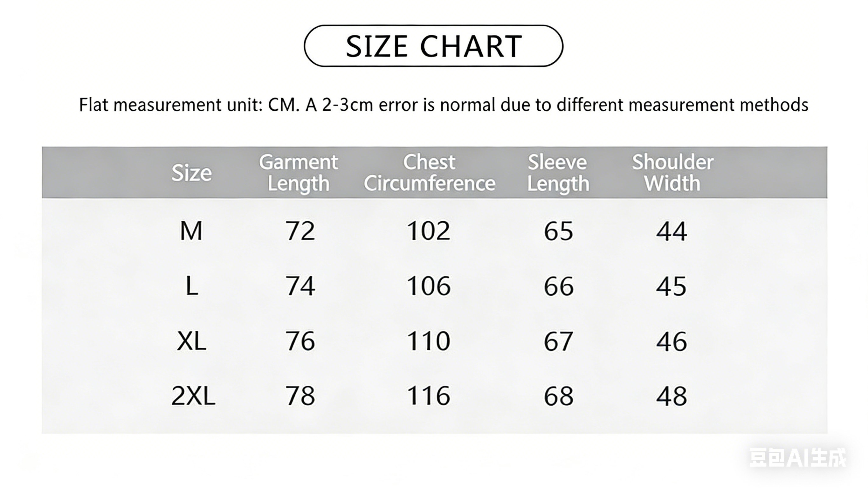Click the M size row label

point(191,231)
